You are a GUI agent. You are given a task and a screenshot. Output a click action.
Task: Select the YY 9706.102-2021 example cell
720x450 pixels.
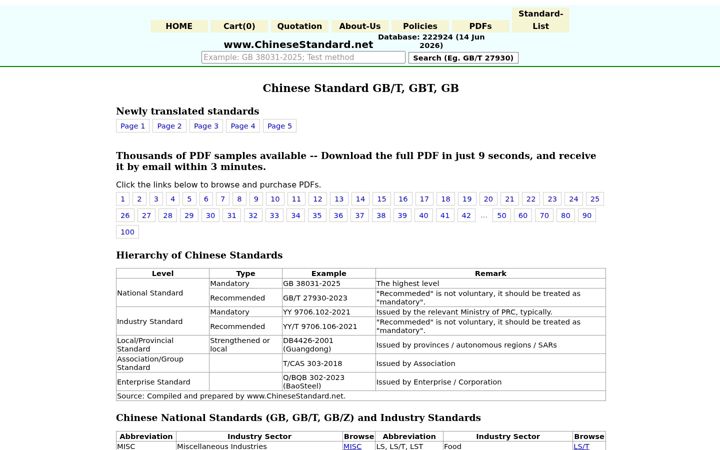coord(329,312)
